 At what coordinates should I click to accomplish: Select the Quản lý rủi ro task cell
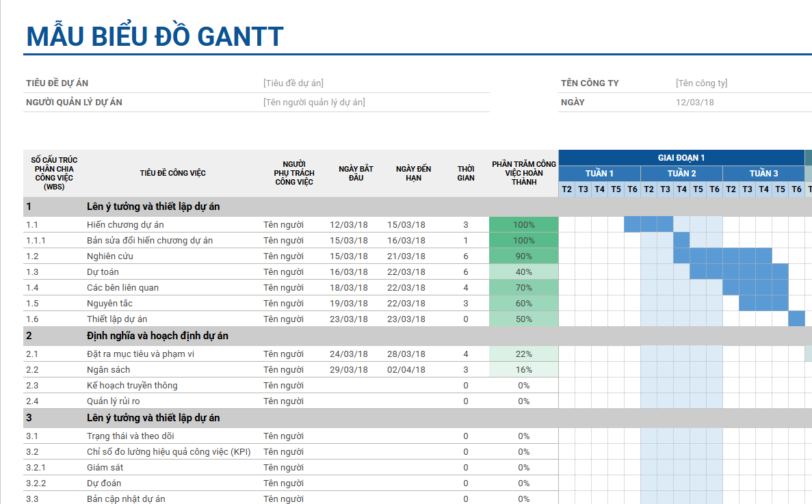[114, 401]
